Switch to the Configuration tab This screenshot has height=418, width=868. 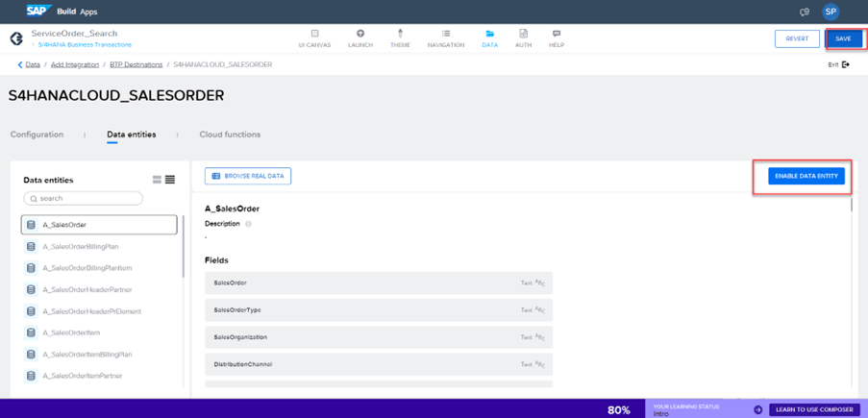tap(37, 135)
